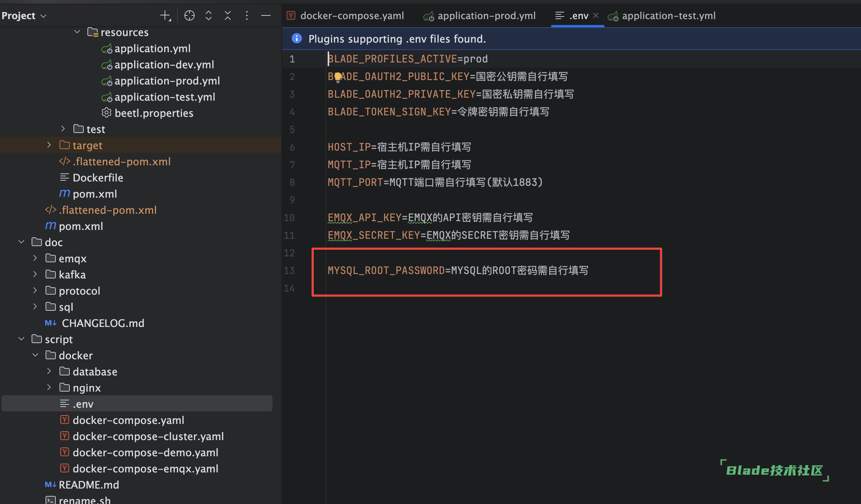Viewport: 861px width, 504px height.
Task: Expand the nginx folder
Action: pos(49,388)
